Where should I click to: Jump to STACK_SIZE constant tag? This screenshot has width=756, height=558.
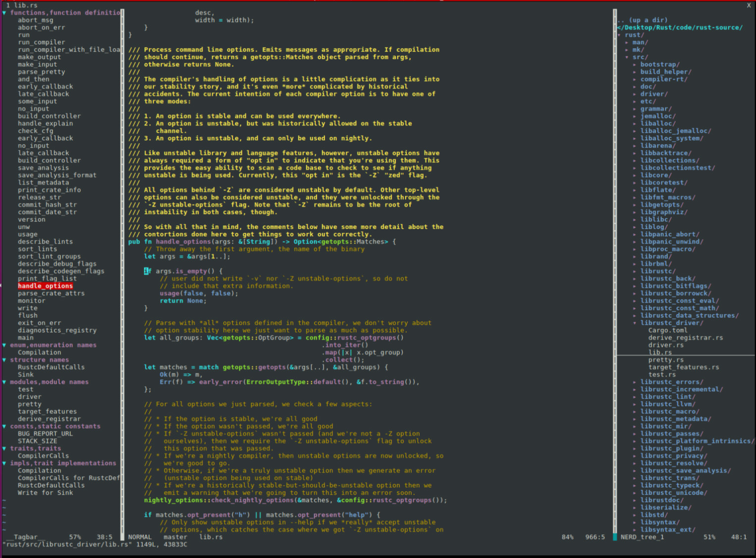click(x=38, y=441)
